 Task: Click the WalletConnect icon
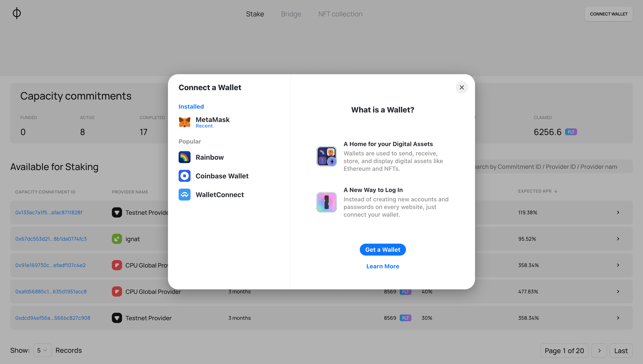pos(185,194)
